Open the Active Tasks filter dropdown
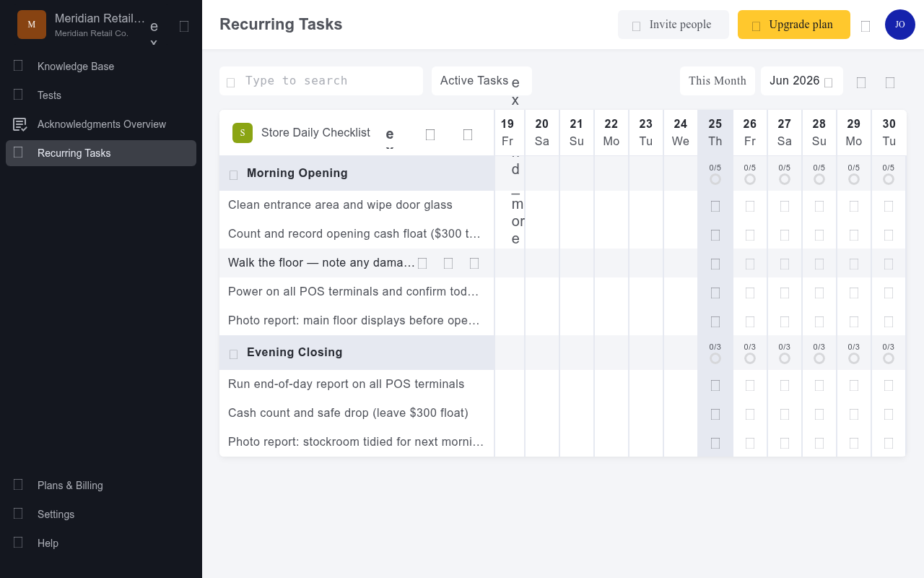 (x=481, y=81)
